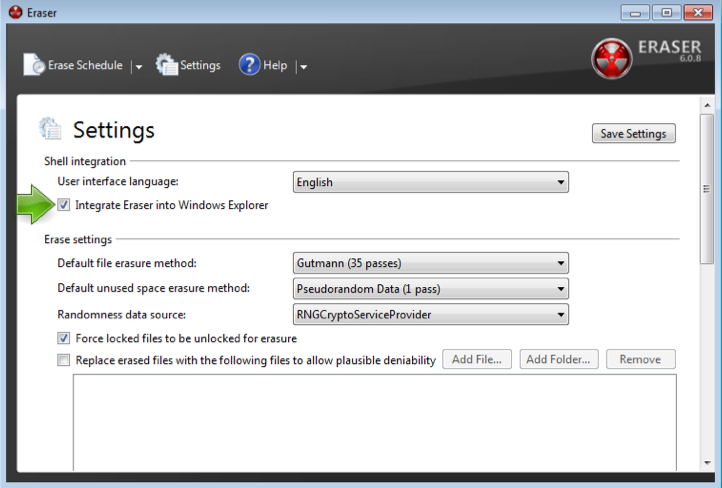Click the scrollbar down arrow
Image resolution: width=722 pixels, height=488 pixels.
707,463
